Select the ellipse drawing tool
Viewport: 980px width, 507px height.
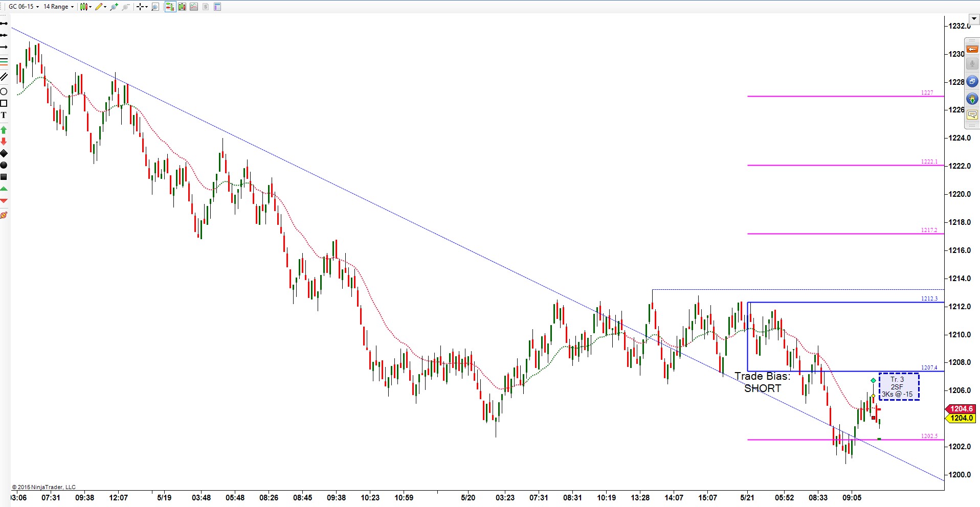pos(4,91)
